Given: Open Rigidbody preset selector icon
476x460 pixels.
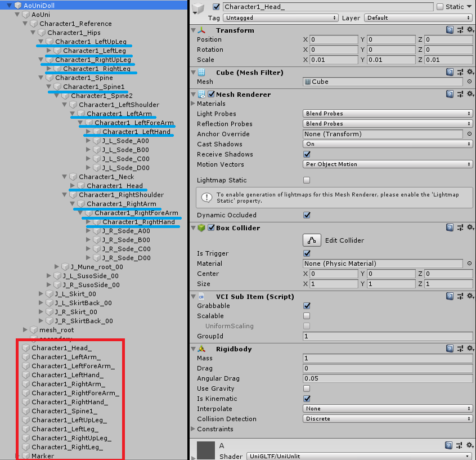Looking at the screenshot, I should click(x=460, y=349).
